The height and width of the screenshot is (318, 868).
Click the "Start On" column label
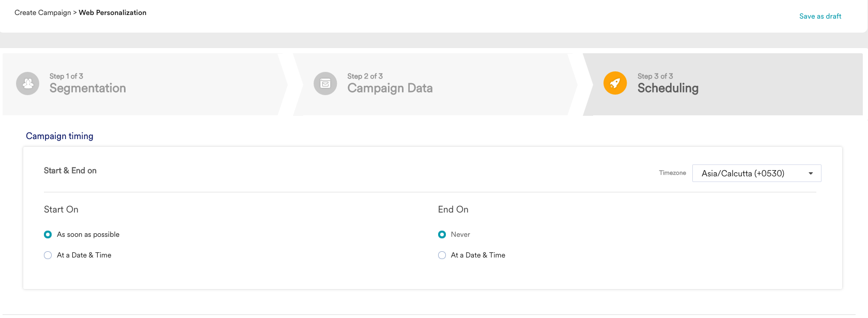(x=61, y=209)
